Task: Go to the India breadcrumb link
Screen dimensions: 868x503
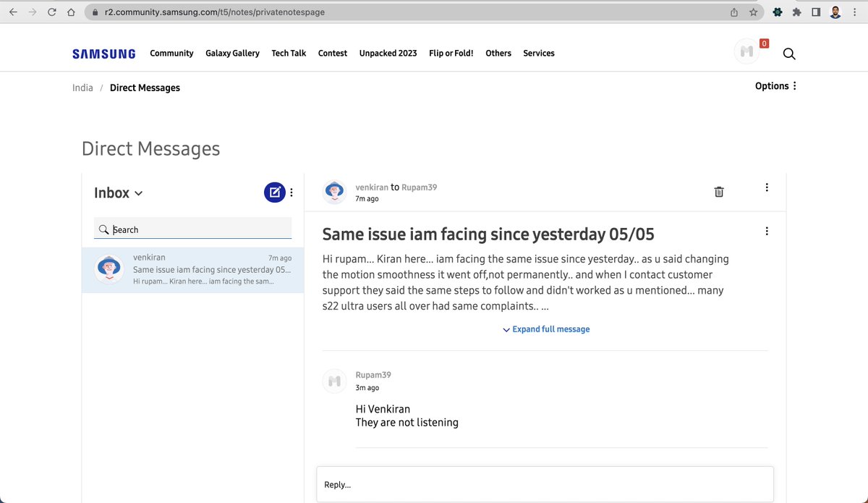Action: [82, 88]
